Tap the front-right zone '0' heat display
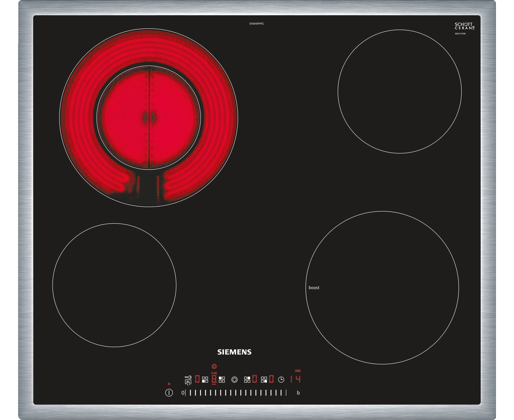The height and width of the screenshot is (420, 514). coord(272,379)
